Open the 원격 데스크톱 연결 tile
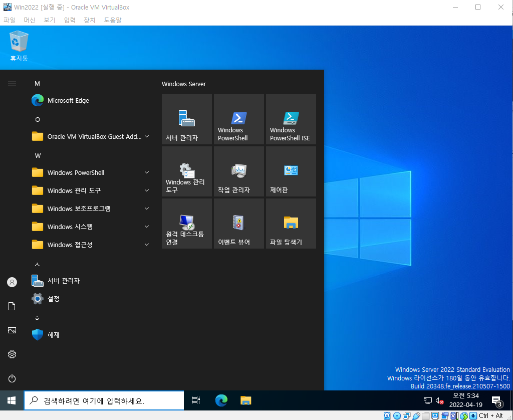Screen dimensions: 513x420 tap(186, 223)
